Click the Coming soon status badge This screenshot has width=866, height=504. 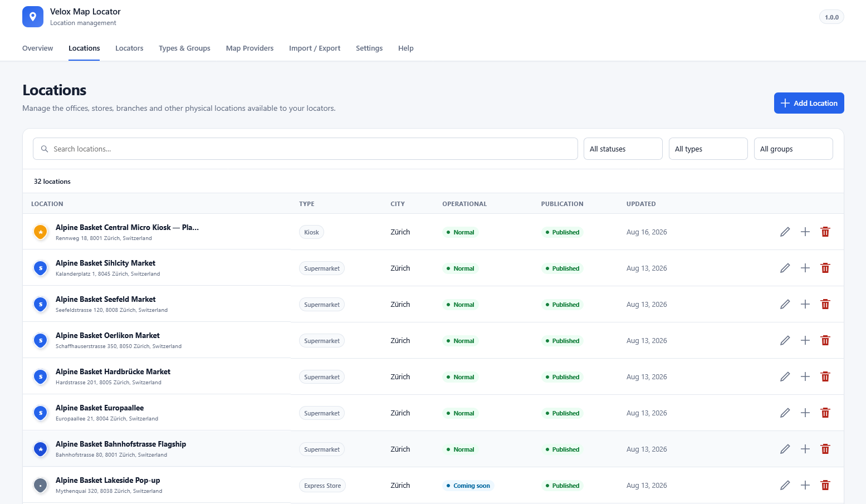[x=468, y=486]
